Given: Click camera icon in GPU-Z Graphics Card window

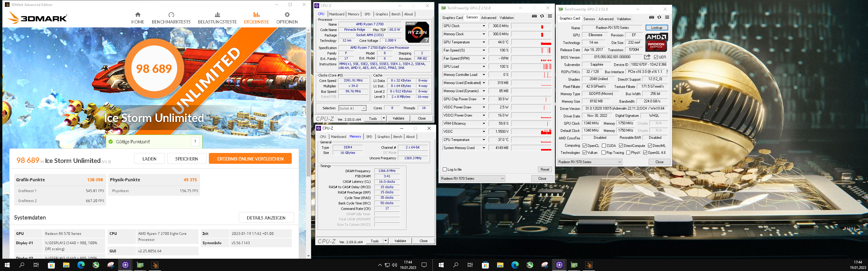Looking at the screenshot, I should tap(651, 17).
